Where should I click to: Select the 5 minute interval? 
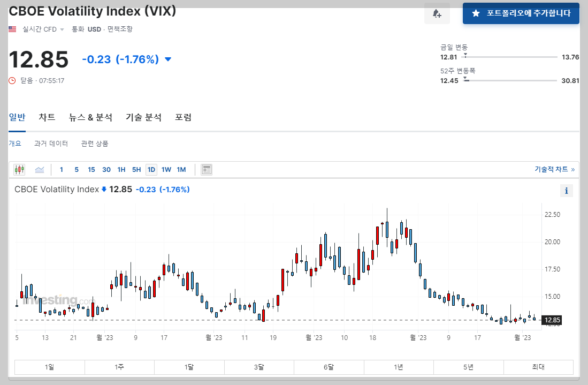coord(77,170)
